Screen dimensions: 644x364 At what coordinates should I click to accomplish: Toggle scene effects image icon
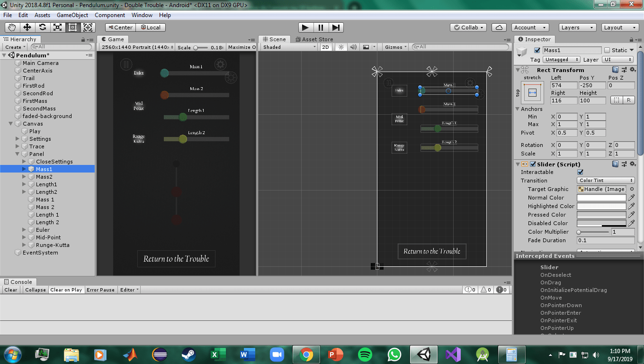click(x=366, y=47)
